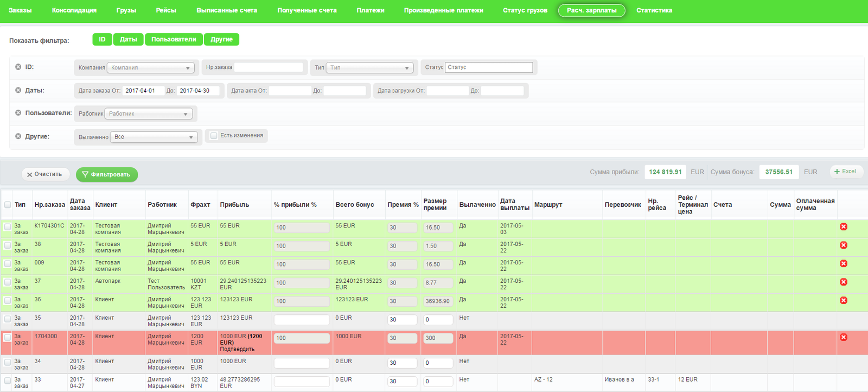Enable the Есть изменения checkbox
The width and height of the screenshot is (868, 392).
click(x=214, y=136)
